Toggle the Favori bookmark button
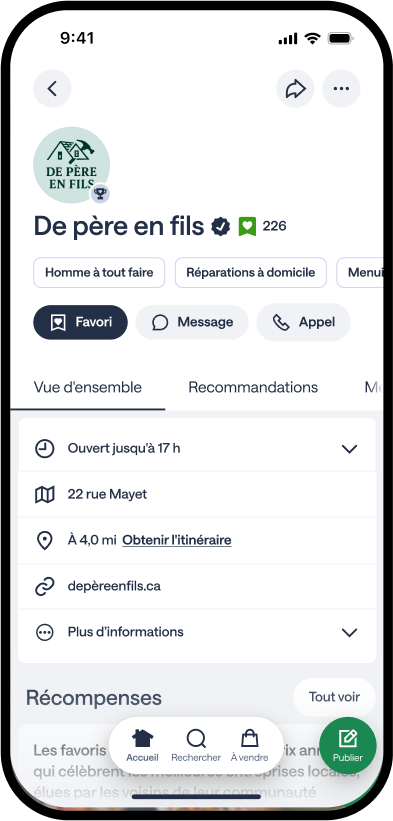 coord(81,322)
